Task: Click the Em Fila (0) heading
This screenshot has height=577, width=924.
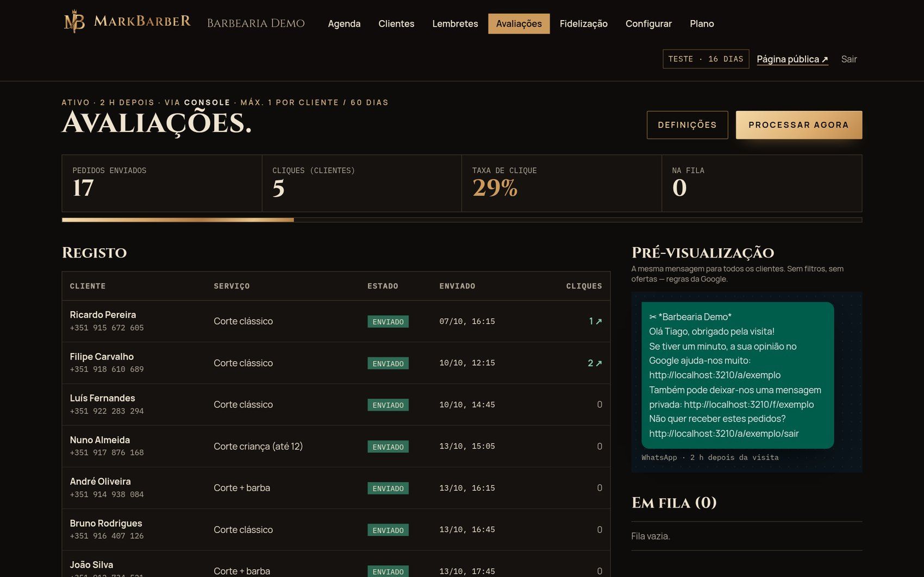Action: [x=674, y=503]
